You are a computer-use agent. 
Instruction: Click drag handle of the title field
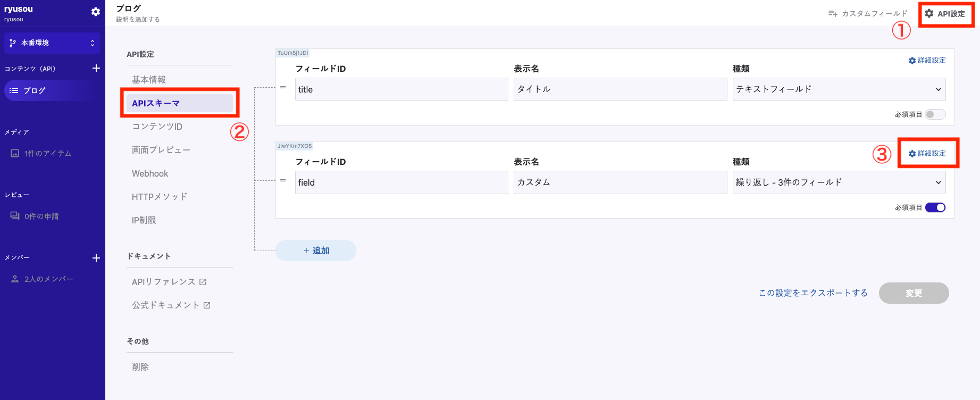pos(283,88)
